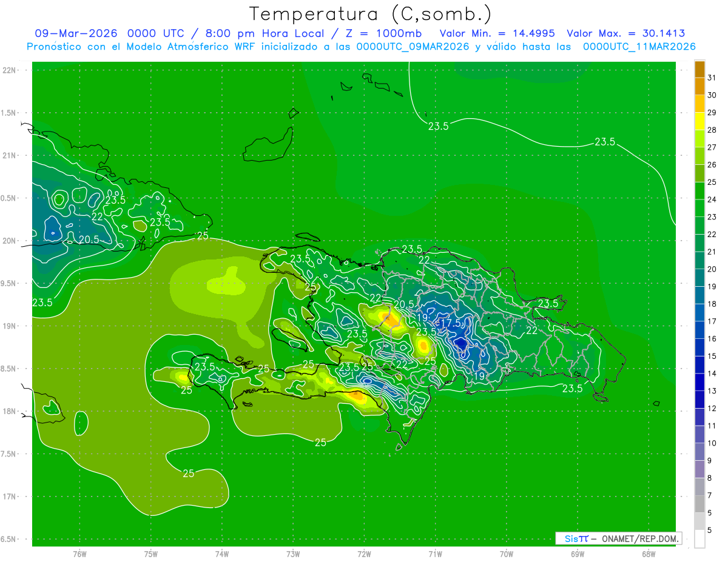The height and width of the screenshot is (562, 728).
Task: Click the '70W' longitude axis label
Action: tap(507, 554)
